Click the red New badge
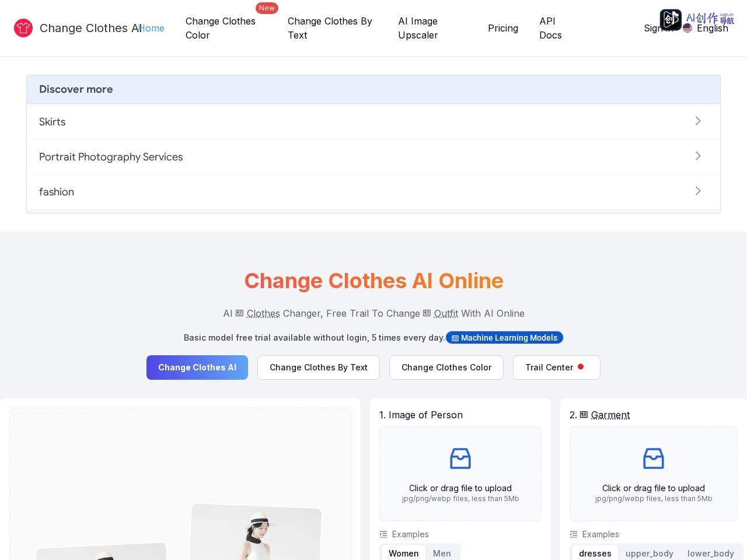The width and height of the screenshot is (747, 560). pyautogui.click(x=267, y=8)
